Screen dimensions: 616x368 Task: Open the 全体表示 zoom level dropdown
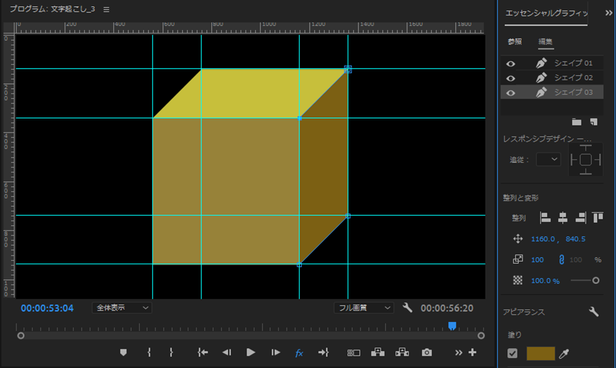coord(122,308)
